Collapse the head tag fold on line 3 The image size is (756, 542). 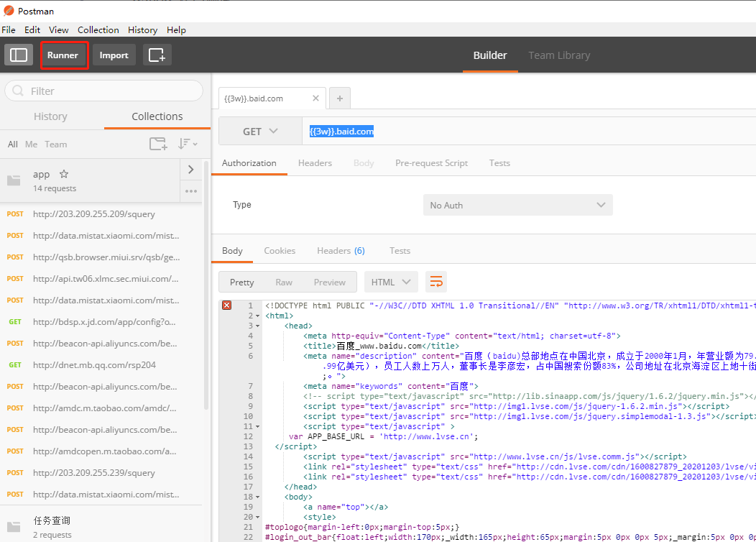[257, 326]
